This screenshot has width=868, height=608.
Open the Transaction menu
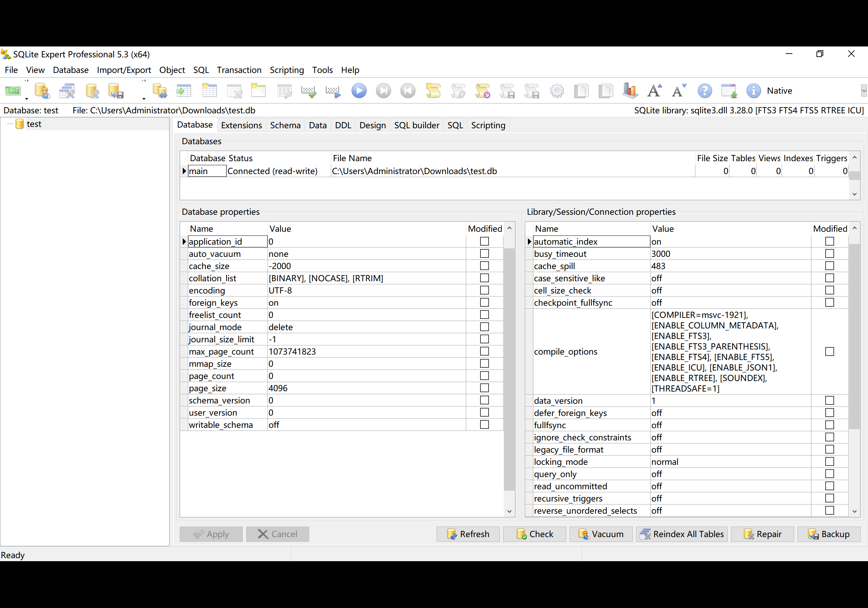tap(239, 70)
